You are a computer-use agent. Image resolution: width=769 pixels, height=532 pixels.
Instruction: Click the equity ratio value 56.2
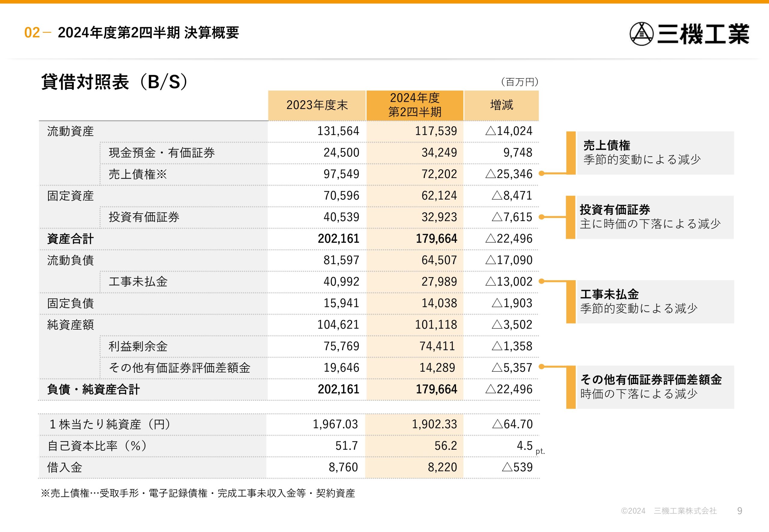(x=445, y=446)
